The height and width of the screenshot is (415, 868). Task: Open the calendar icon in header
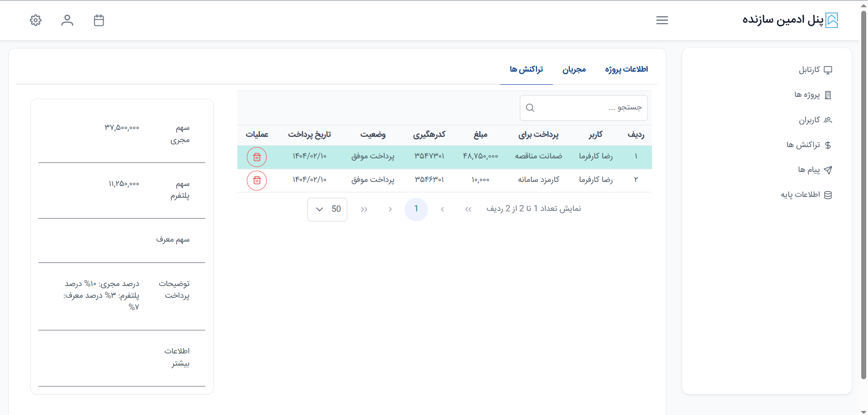coord(99,20)
